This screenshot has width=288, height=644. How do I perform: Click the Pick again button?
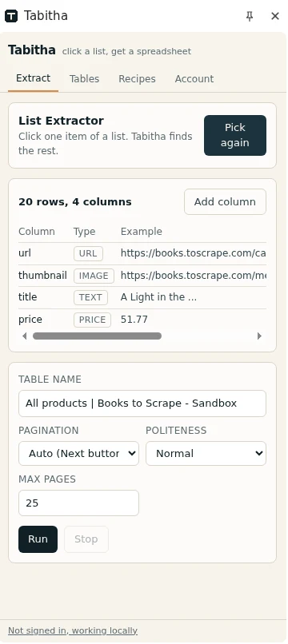pyautogui.click(x=235, y=135)
